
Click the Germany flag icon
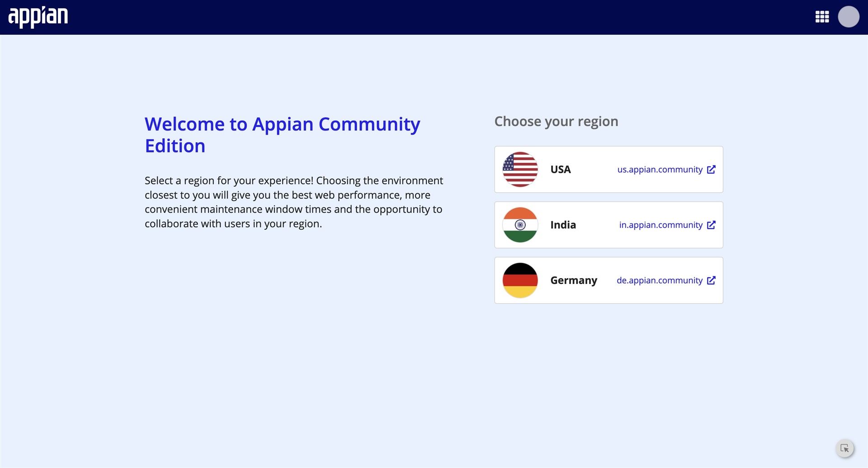click(520, 280)
